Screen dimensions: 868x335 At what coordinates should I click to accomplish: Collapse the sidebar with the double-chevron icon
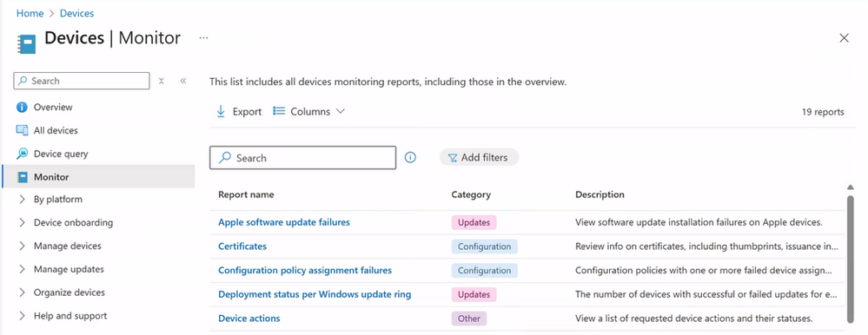[183, 81]
